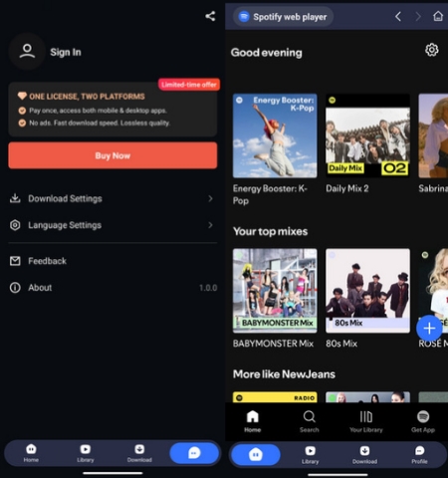Open Daily Mix 2 cover
Viewport: 448px width, 478px height.
coord(367,135)
